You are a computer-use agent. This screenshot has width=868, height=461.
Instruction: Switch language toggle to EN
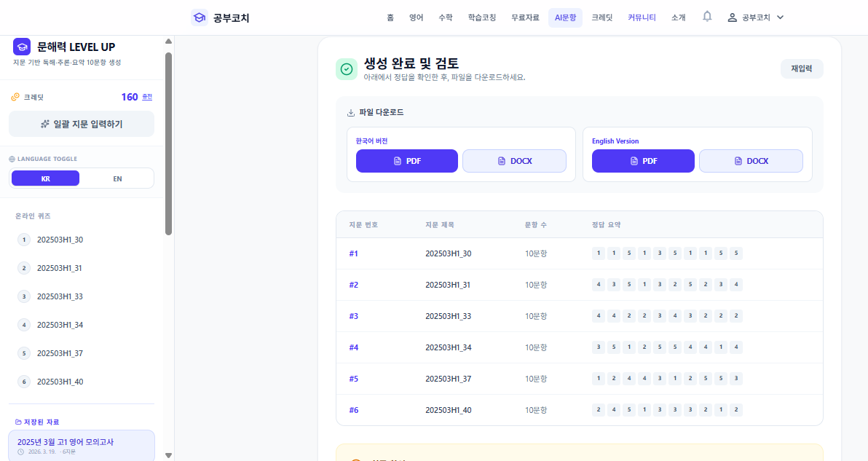point(117,178)
